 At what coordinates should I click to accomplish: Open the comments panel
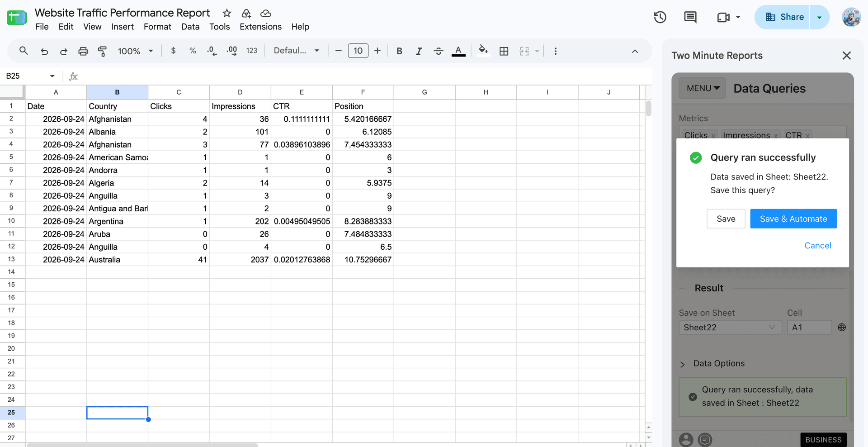(x=690, y=17)
